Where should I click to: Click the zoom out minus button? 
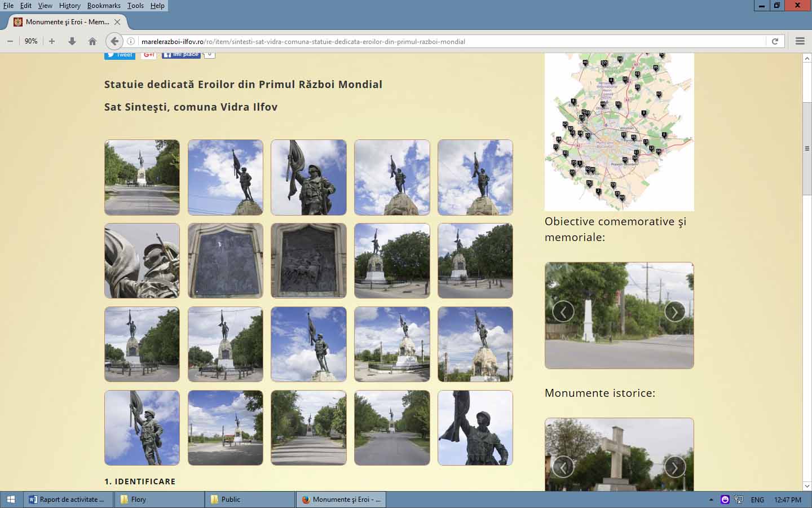10,41
